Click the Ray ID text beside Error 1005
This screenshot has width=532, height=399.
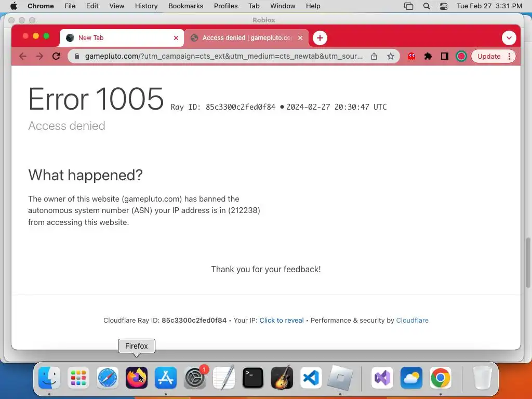(223, 107)
